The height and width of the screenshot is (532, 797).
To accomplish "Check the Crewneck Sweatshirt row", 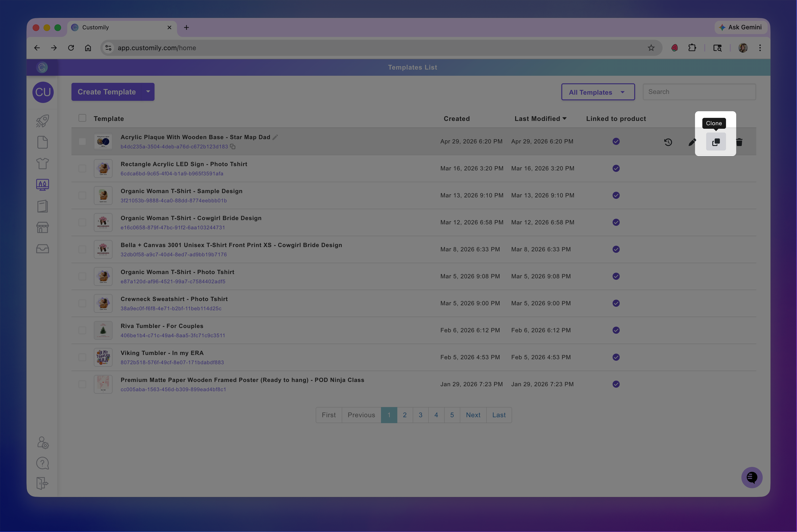I will (82, 303).
